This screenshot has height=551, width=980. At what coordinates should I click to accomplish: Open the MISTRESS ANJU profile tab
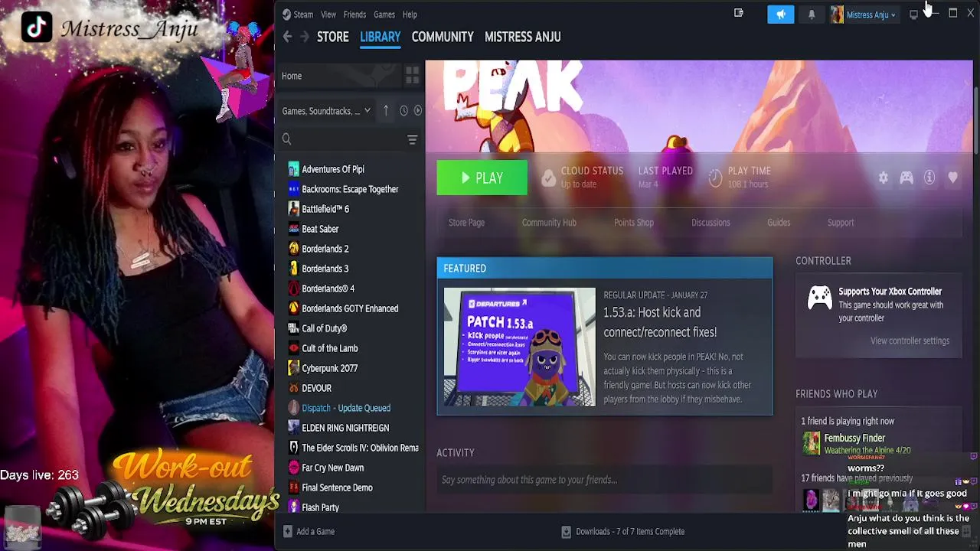click(523, 37)
